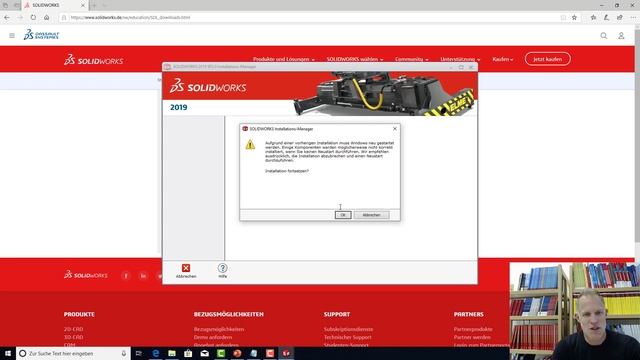Open the Subskriptionsdienste footer link
The width and height of the screenshot is (640, 360).
coord(348,329)
